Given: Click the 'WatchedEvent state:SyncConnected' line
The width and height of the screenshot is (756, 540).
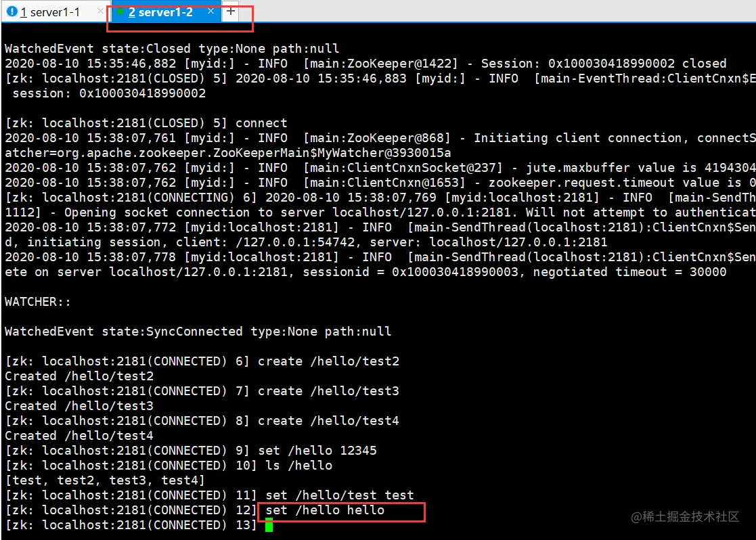Looking at the screenshot, I should (x=198, y=332).
